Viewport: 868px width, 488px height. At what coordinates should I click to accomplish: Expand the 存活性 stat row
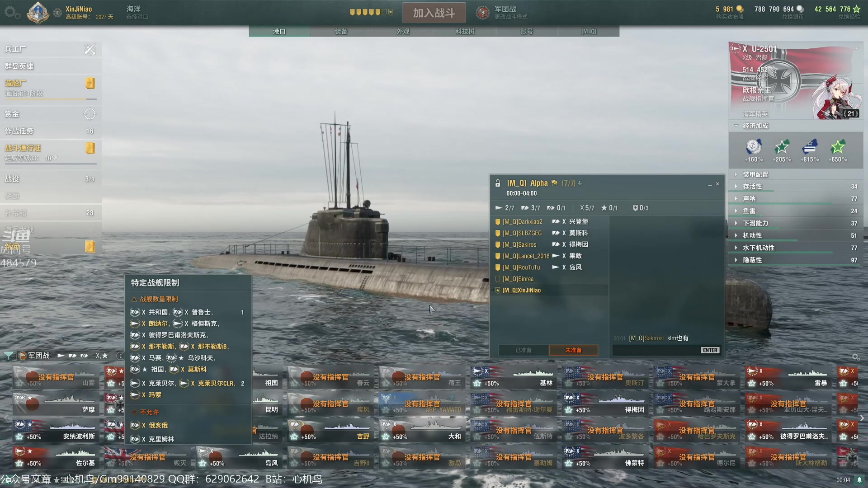tap(796, 186)
